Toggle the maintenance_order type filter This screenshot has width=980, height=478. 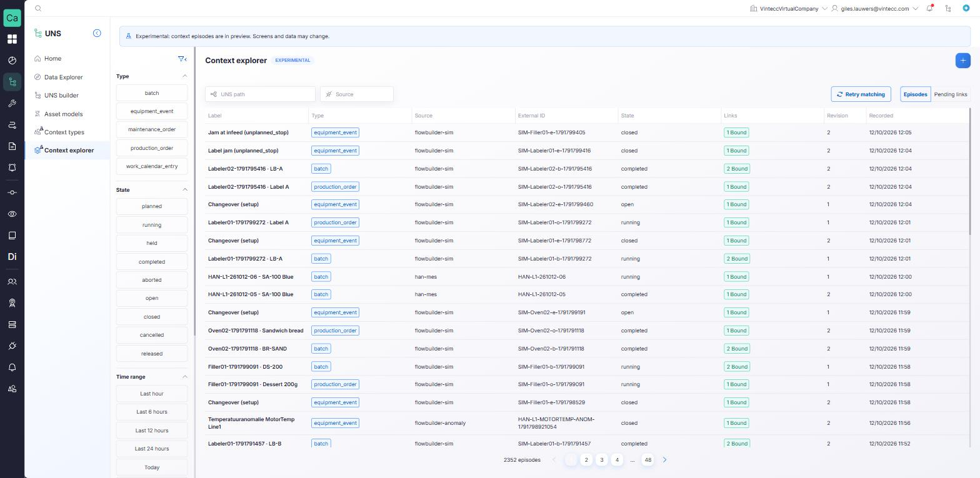pyautogui.click(x=152, y=129)
